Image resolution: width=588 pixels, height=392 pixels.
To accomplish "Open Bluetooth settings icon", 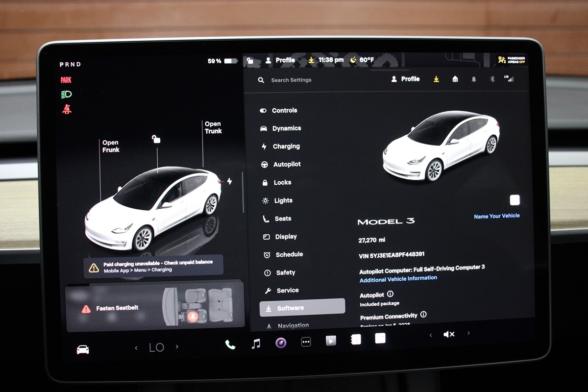I will tap(492, 79).
